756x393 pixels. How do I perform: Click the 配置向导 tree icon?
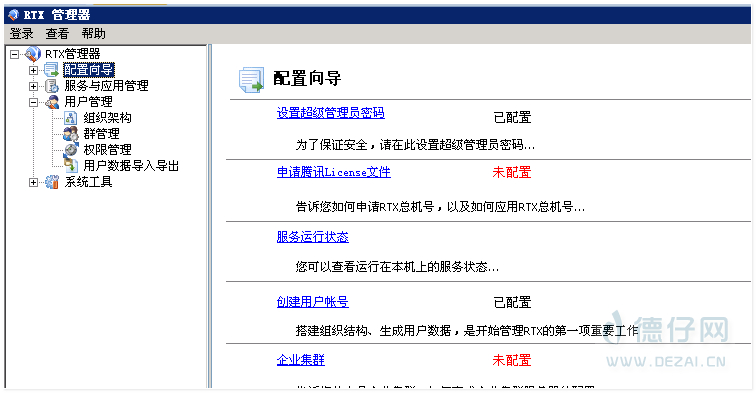pyautogui.click(x=52, y=70)
